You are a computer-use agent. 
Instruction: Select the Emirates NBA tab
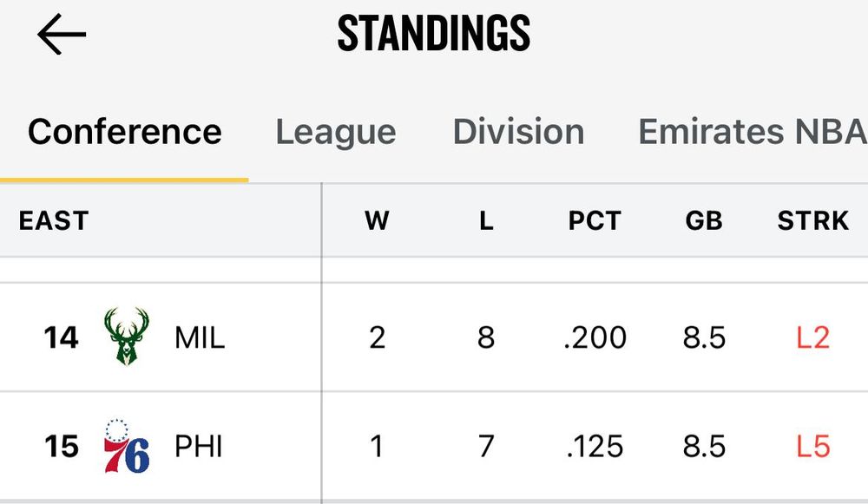click(750, 132)
